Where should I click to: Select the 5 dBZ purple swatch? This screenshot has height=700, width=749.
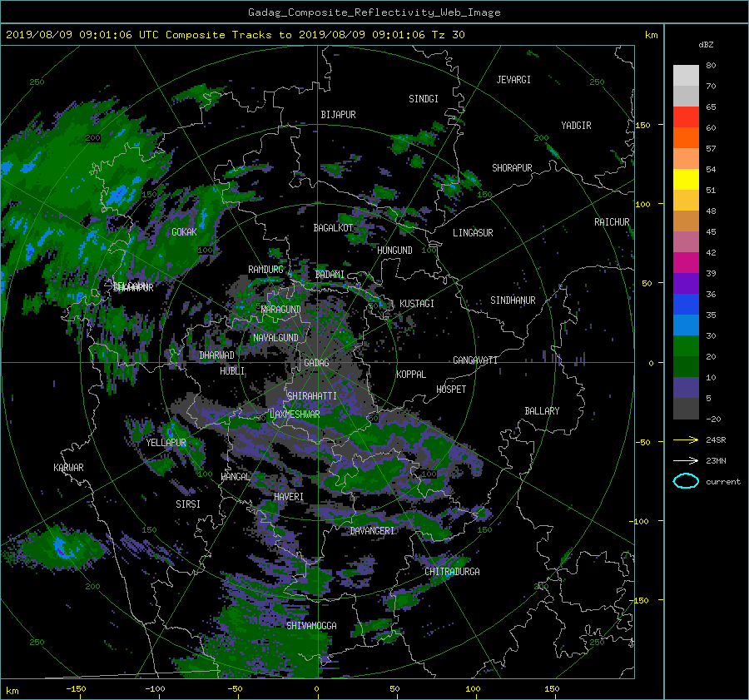click(x=686, y=388)
